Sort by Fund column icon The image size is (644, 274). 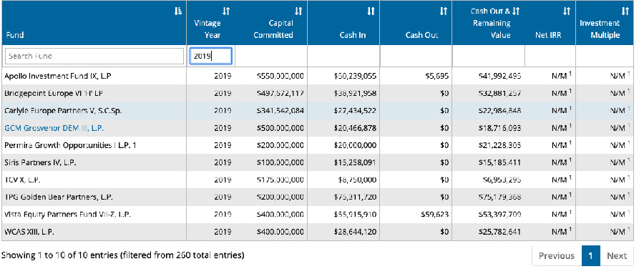177,11
